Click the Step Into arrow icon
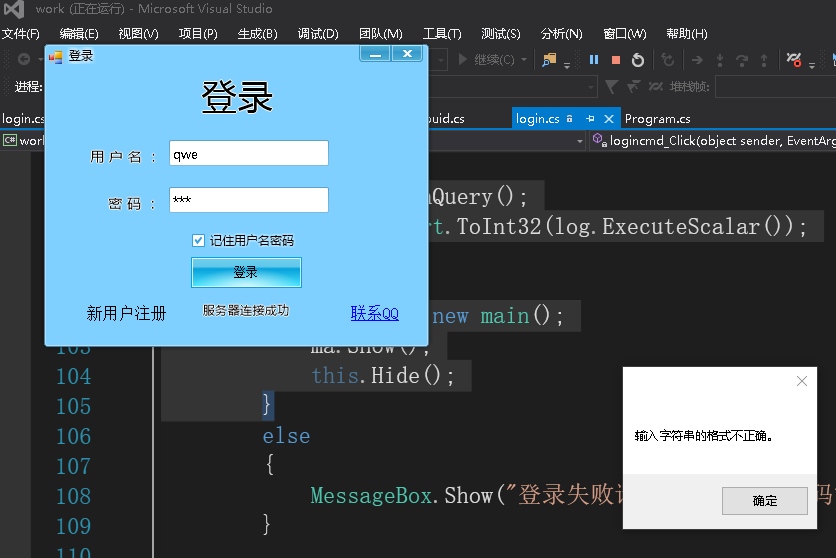The height and width of the screenshot is (558, 836). coord(720,60)
